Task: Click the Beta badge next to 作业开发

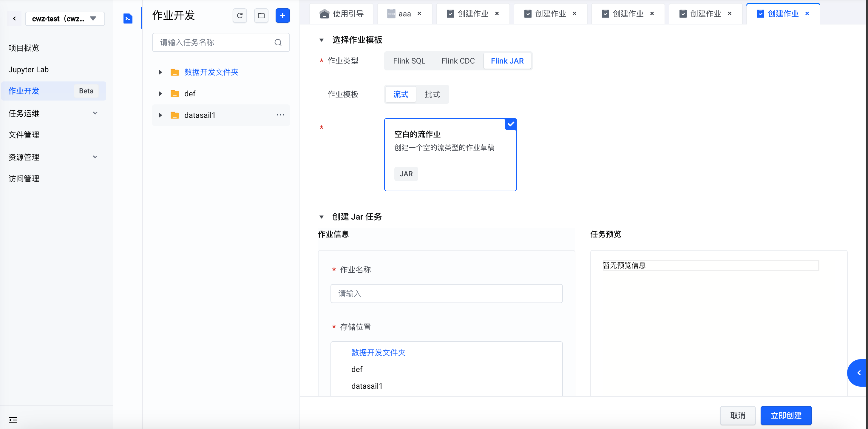Action: coord(86,91)
